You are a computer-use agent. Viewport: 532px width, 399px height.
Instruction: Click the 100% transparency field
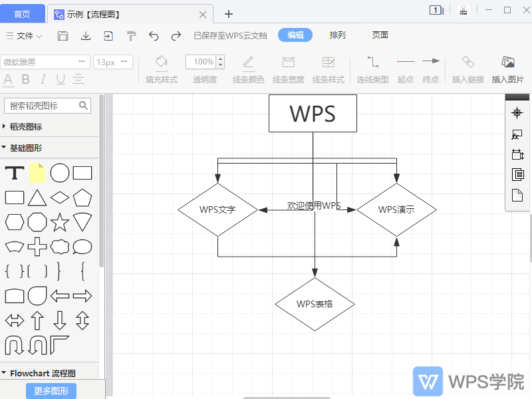tap(202, 62)
